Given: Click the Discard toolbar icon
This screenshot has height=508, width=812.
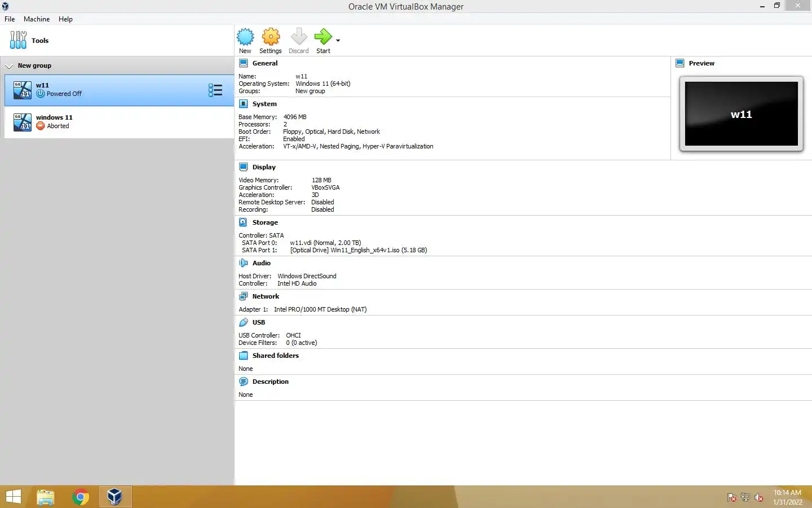Looking at the screenshot, I should click(299, 37).
